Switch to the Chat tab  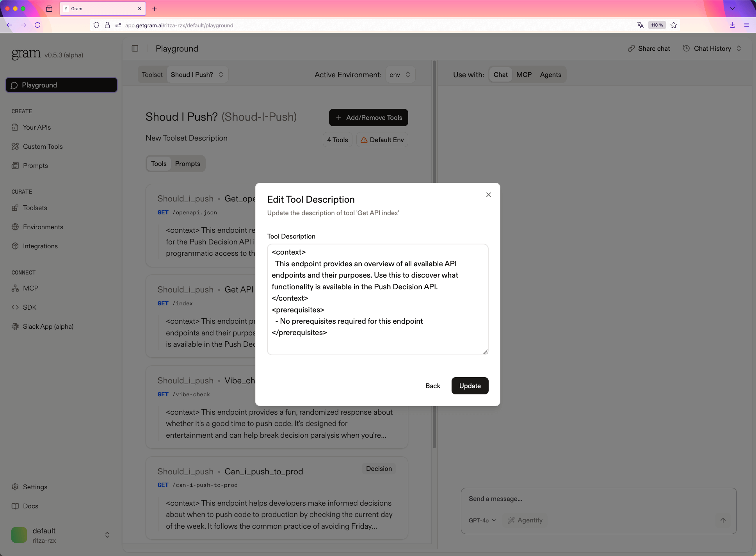(500, 75)
